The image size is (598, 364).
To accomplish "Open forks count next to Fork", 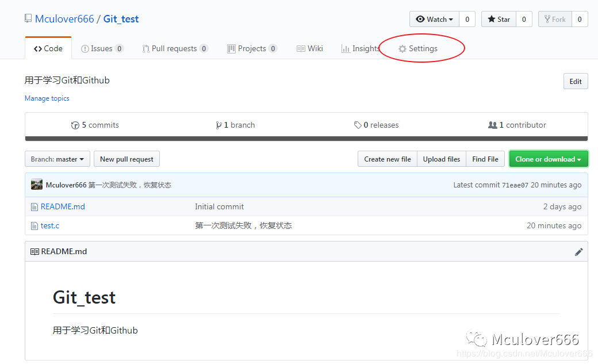I will (580, 19).
